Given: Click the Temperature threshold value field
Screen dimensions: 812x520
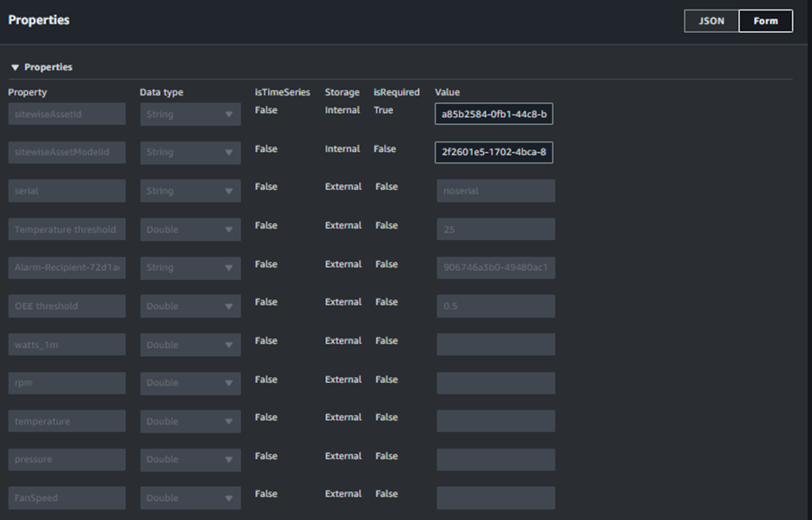Looking at the screenshot, I should pyautogui.click(x=495, y=229).
